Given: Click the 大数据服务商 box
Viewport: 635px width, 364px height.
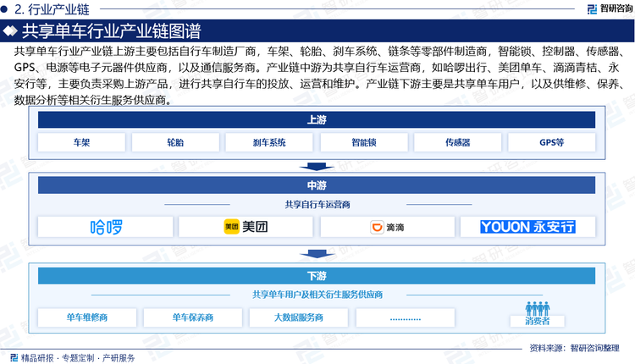Looking at the screenshot, I should point(299,317).
